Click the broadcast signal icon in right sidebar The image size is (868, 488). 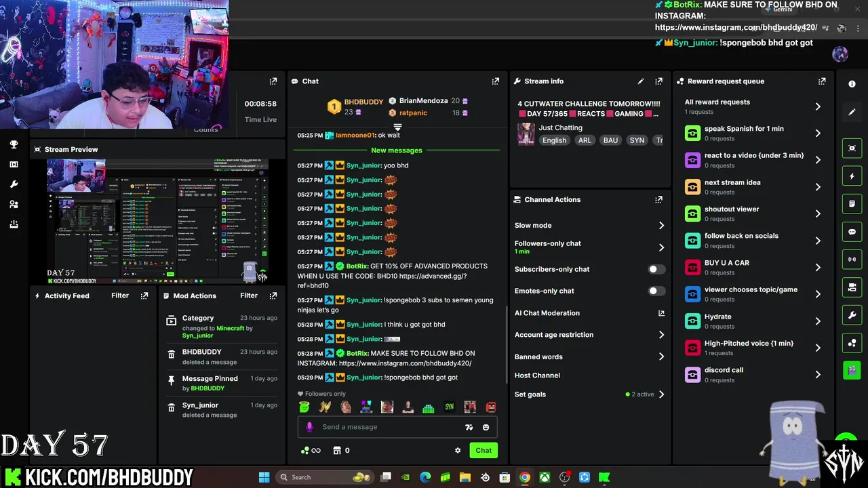[x=852, y=260]
